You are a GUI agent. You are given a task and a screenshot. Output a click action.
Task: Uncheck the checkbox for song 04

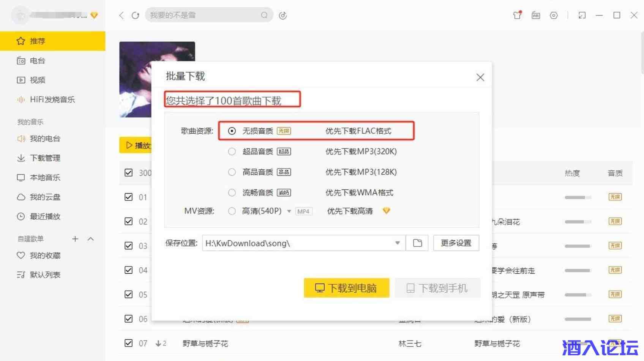129,270
